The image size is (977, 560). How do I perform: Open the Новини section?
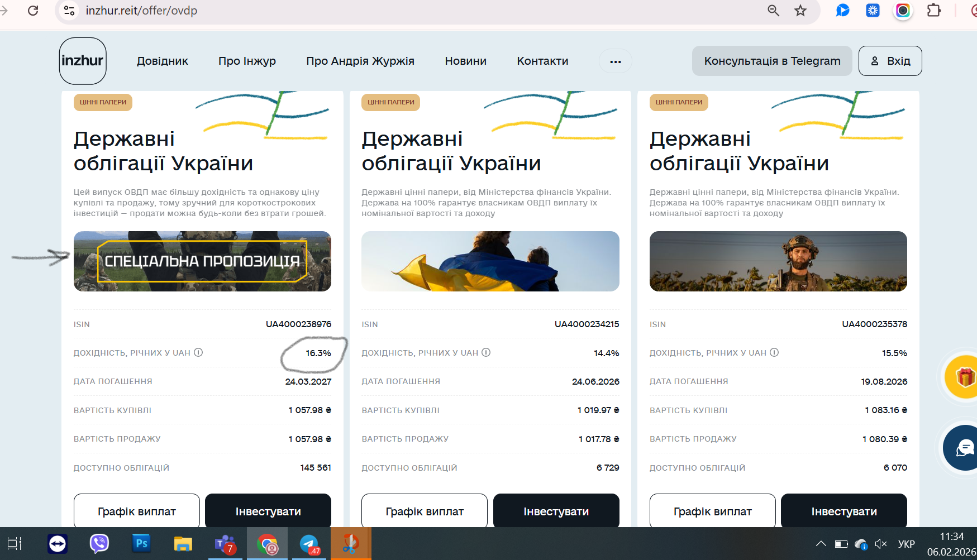coord(465,61)
